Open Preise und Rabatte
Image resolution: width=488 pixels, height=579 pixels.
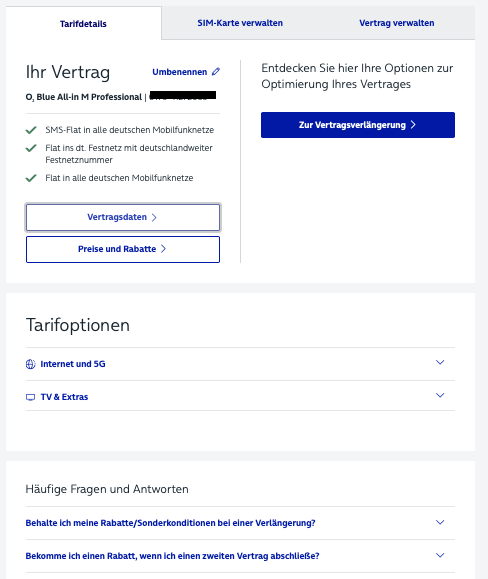point(123,249)
